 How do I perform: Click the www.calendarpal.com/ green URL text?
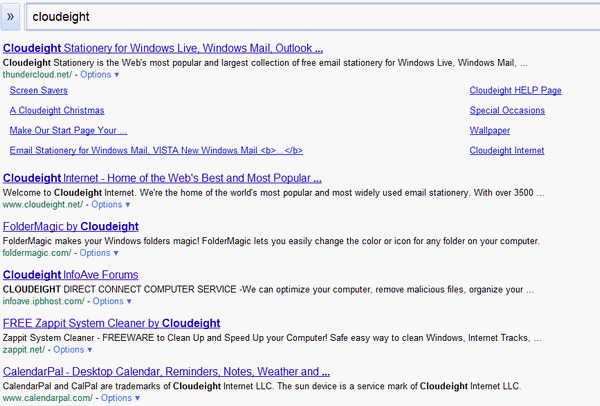coord(48,398)
